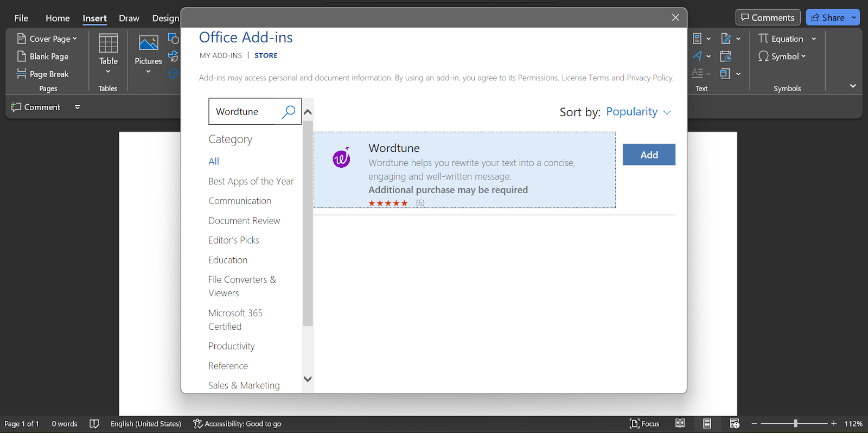
Task: Click the Wordtune search magnifier icon
Action: click(289, 112)
